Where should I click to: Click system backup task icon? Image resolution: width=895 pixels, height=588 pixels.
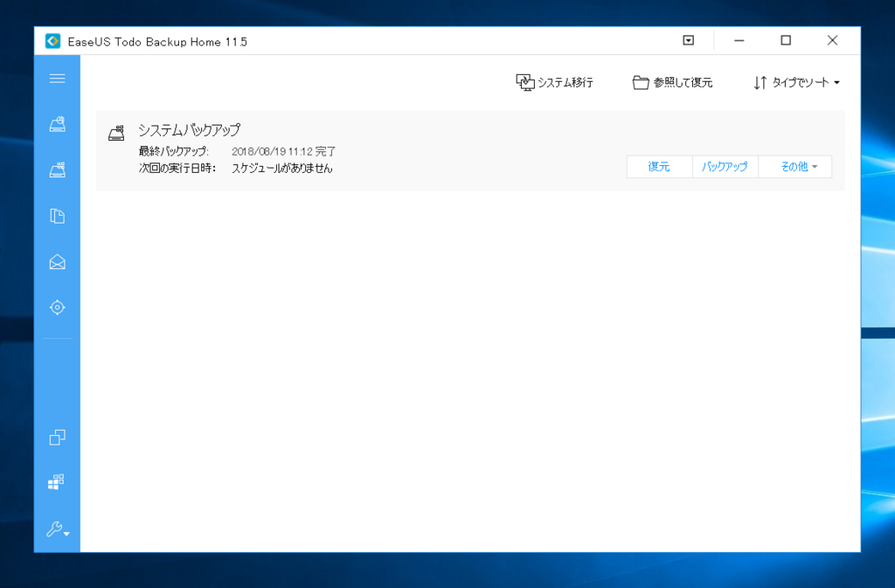click(x=116, y=134)
